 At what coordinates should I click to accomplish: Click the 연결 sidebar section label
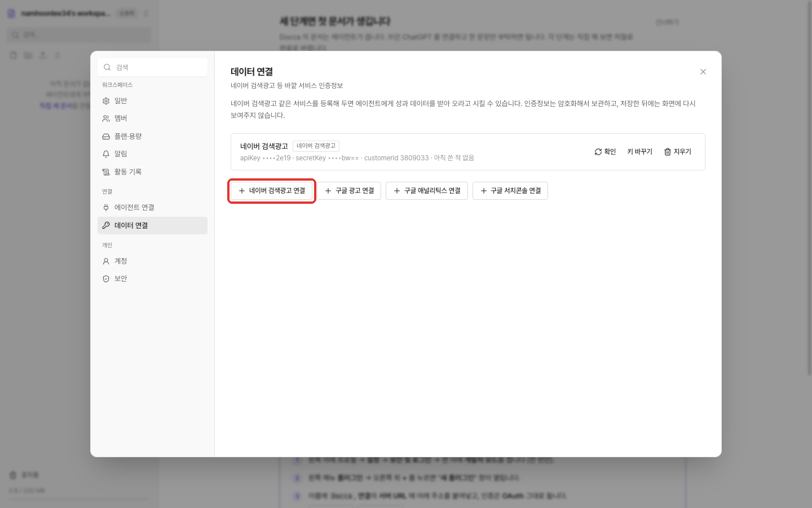pos(107,191)
